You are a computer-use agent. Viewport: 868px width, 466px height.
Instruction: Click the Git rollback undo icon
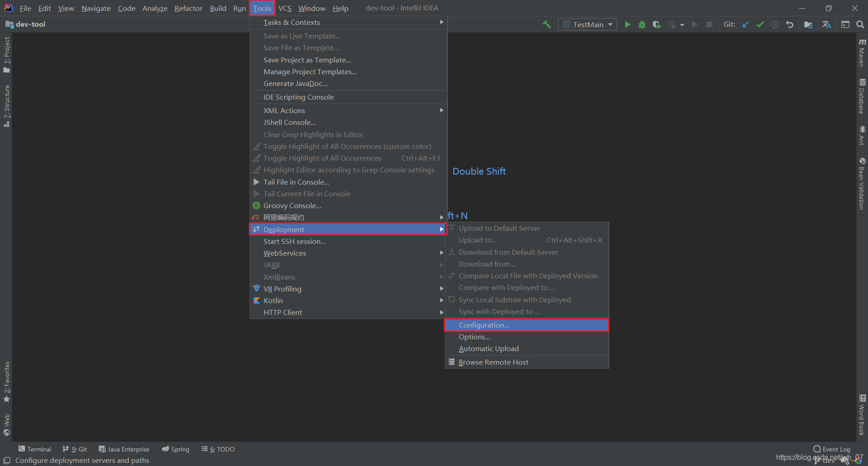point(790,24)
